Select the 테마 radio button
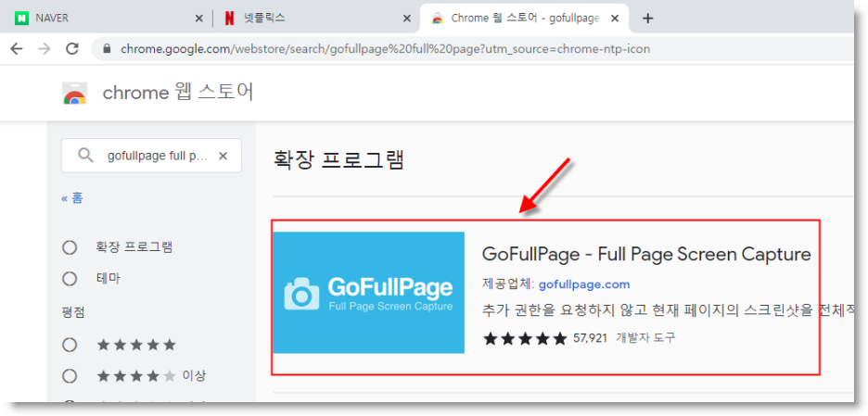This screenshot has width=868, height=416. click(70, 279)
